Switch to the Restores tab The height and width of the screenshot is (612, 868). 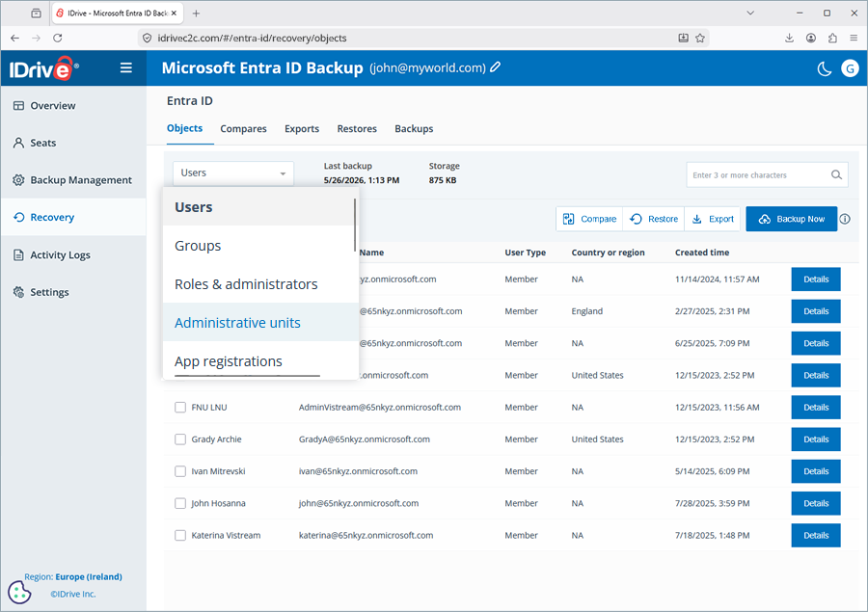357,129
